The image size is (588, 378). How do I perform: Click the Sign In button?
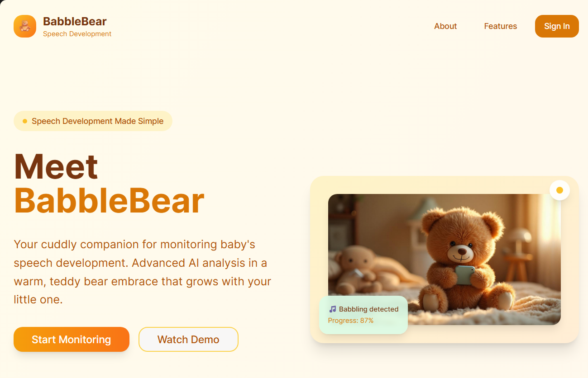557,26
